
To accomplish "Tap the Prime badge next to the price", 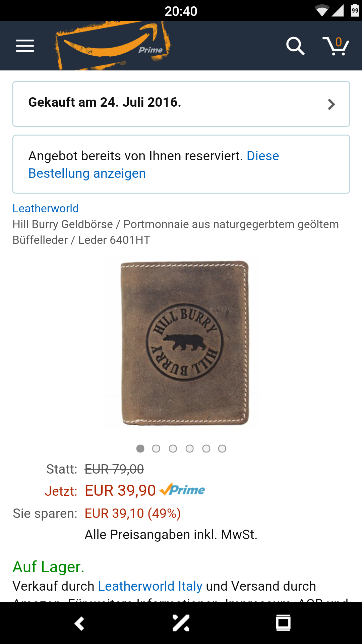I will [182, 490].
